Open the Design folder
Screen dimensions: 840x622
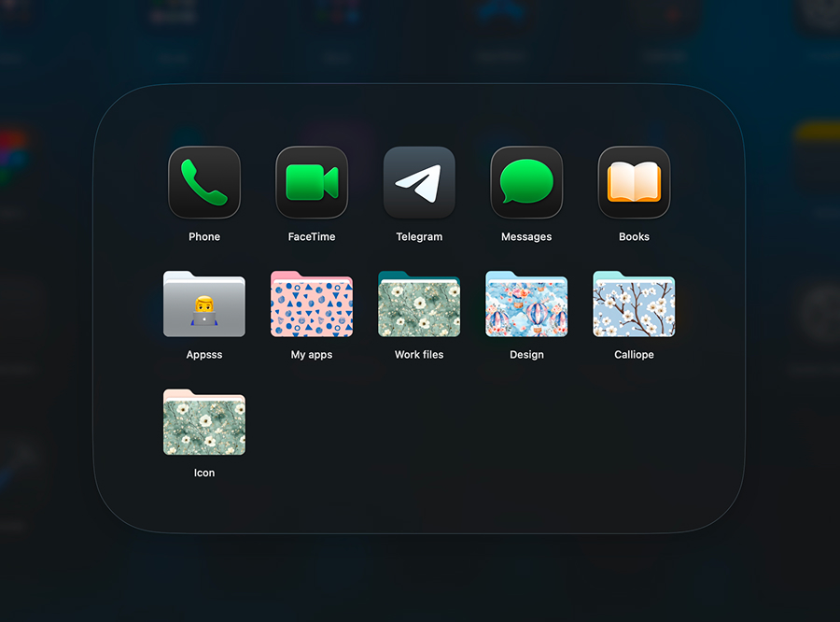click(x=525, y=304)
